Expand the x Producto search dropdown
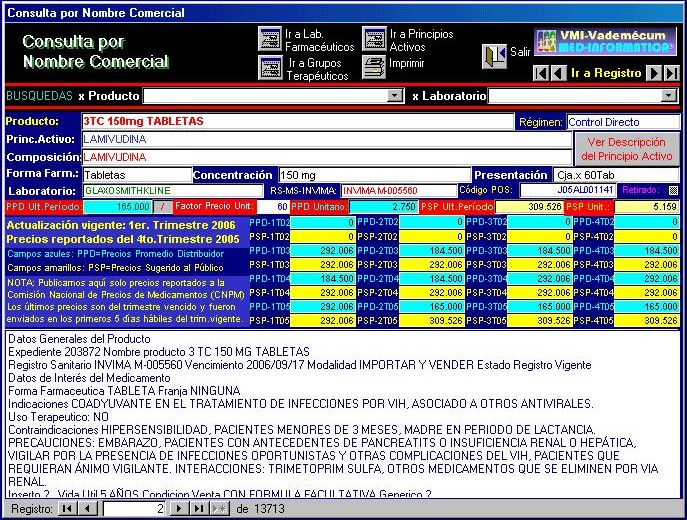This screenshot has height=520, width=687. [395, 96]
